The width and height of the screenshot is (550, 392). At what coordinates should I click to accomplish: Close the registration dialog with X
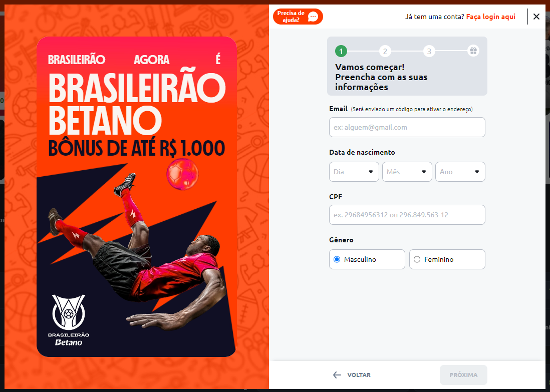[x=536, y=17]
